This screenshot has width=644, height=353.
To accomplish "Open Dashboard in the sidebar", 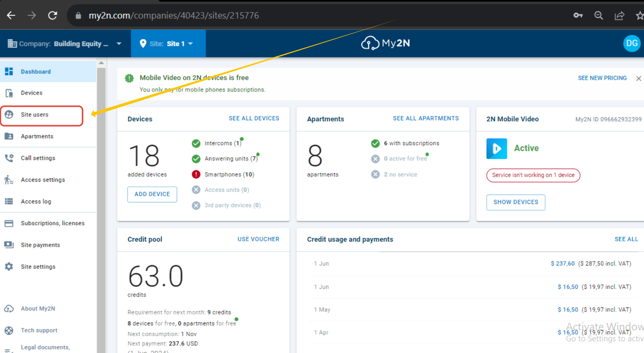I will point(48,72).
